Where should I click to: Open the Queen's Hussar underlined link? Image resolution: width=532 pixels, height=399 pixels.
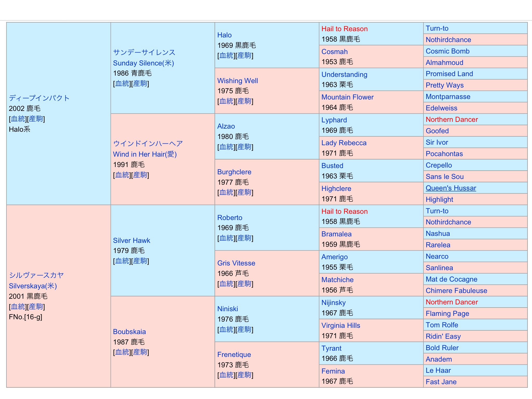point(450,188)
